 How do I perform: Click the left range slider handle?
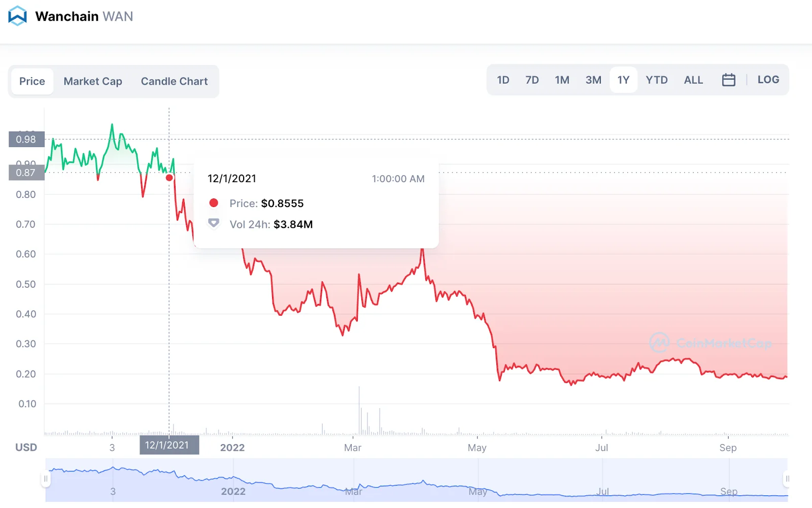pyautogui.click(x=46, y=479)
